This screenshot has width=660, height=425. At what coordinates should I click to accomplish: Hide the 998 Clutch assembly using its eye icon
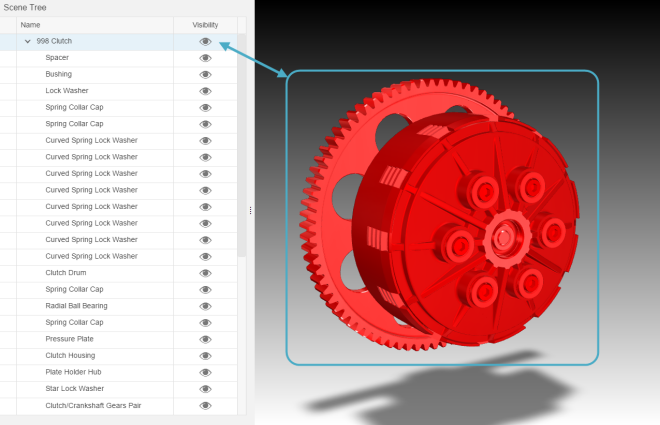tap(205, 42)
